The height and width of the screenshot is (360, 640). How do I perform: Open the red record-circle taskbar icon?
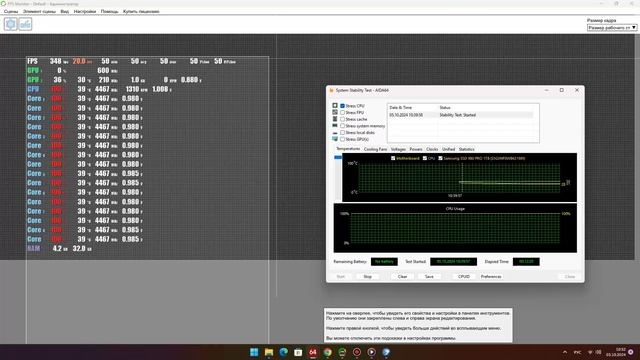(357, 352)
